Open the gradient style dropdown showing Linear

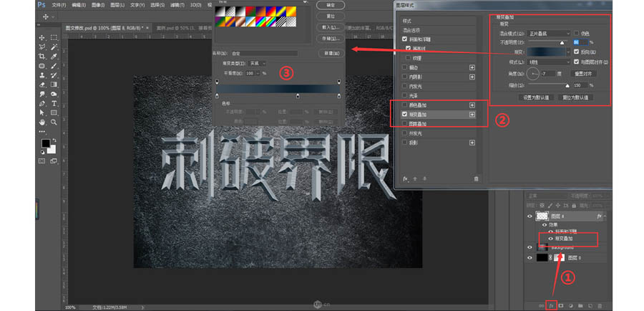tap(550, 62)
